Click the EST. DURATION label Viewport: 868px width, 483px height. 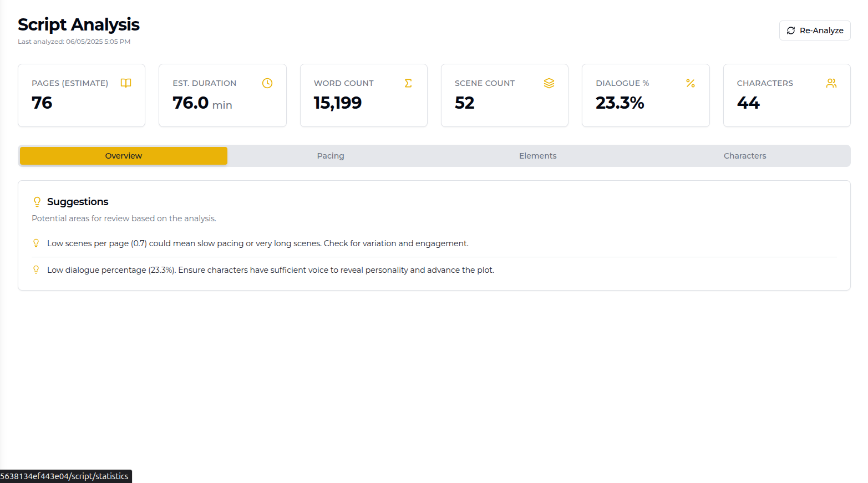coord(205,83)
